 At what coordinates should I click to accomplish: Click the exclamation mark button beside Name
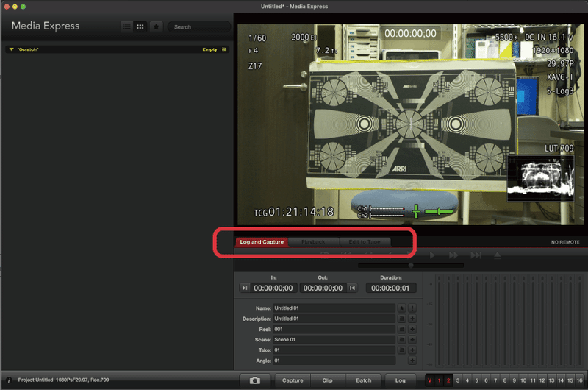[412, 308]
